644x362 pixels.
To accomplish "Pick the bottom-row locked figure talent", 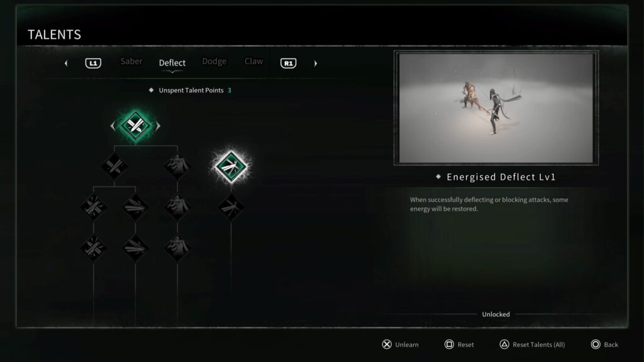I will [177, 248].
